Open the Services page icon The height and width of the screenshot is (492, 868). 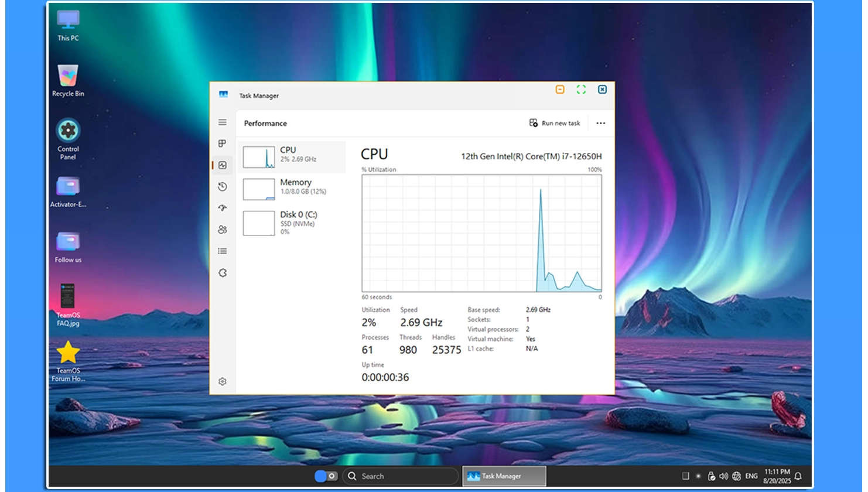pos(223,273)
